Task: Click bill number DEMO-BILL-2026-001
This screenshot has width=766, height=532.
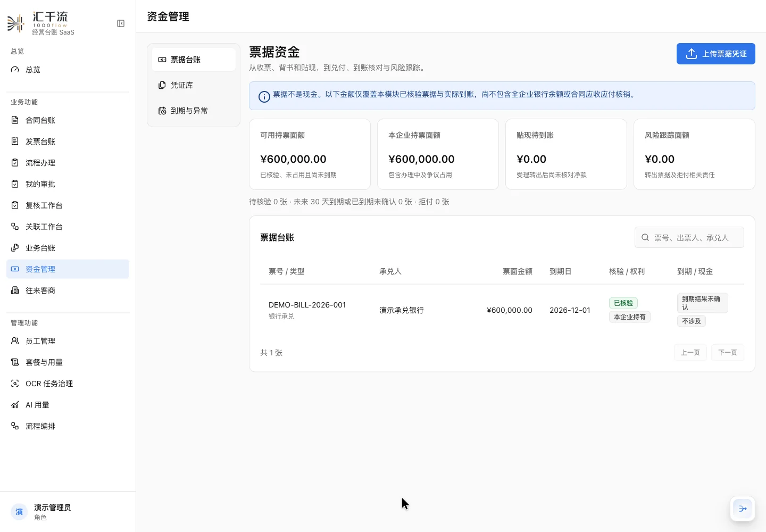Action: click(x=307, y=305)
